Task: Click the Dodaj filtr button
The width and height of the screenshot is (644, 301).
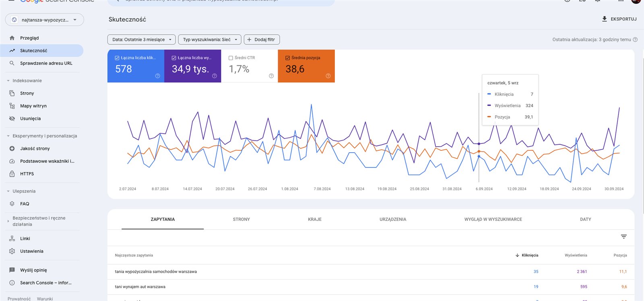Action: click(261, 39)
